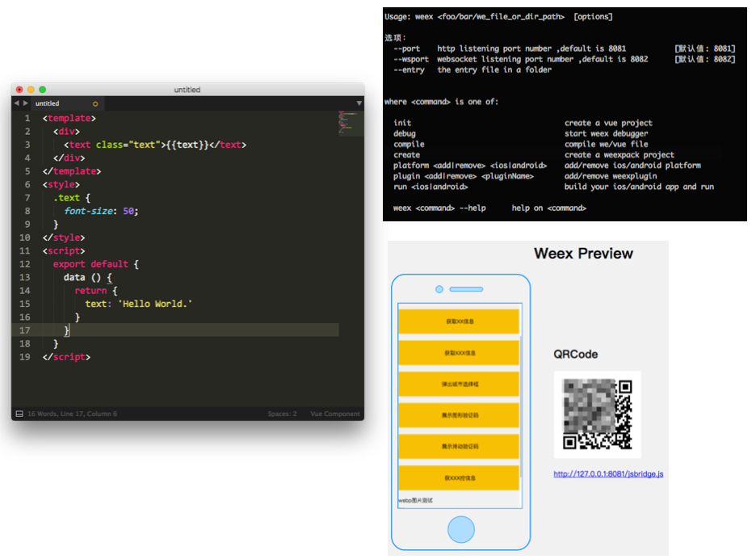
Task: Click the text: 'Hello World.' line
Action: pyautogui.click(x=139, y=304)
